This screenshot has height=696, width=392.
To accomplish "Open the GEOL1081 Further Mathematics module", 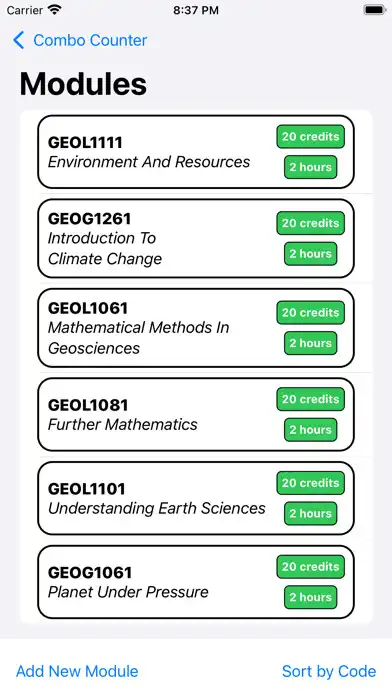I will 196,415.
